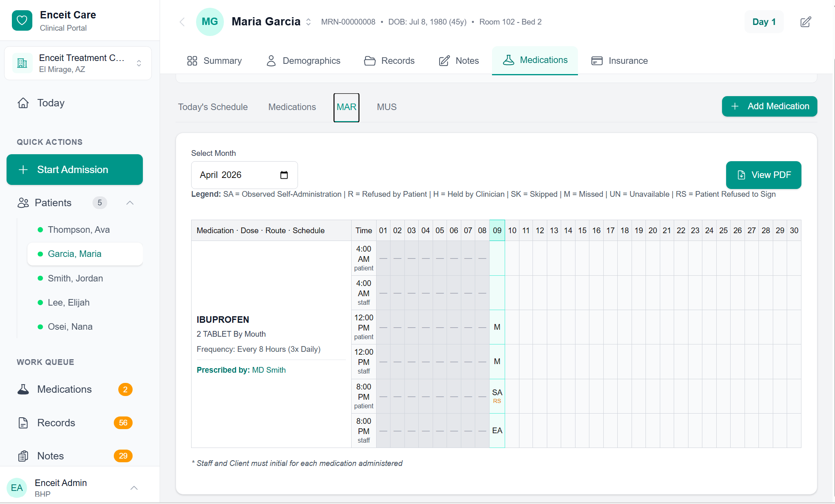The width and height of the screenshot is (835, 504).
Task: Click the back arrow beside patient avatar
Action: click(x=182, y=22)
